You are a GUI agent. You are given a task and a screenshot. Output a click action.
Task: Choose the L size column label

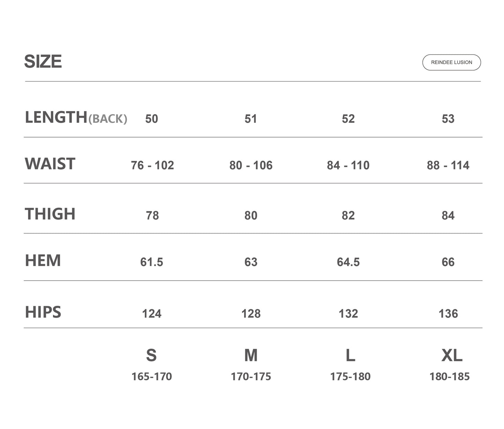tap(350, 355)
